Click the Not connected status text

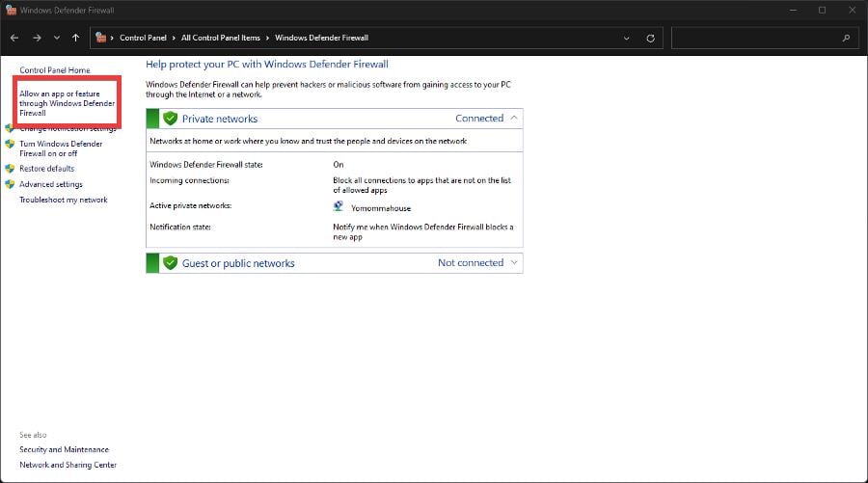(471, 263)
